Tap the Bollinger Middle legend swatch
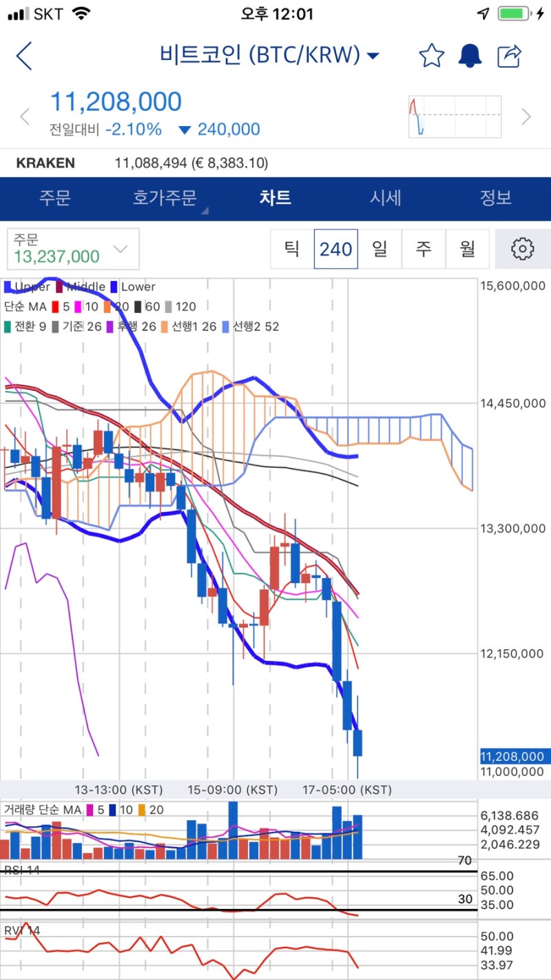This screenshot has width=551, height=980. click(x=59, y=287)
